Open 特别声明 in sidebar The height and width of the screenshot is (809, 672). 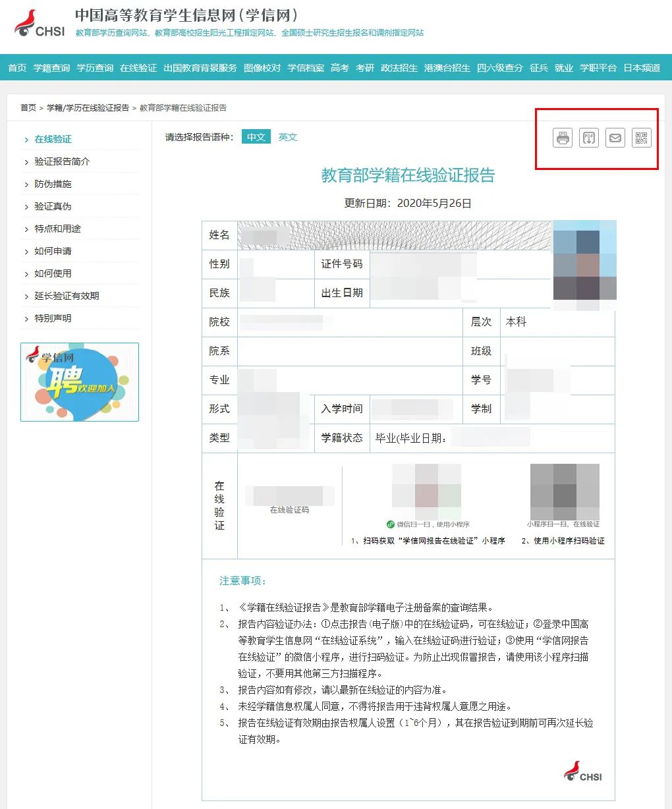(x=53, y=318)
